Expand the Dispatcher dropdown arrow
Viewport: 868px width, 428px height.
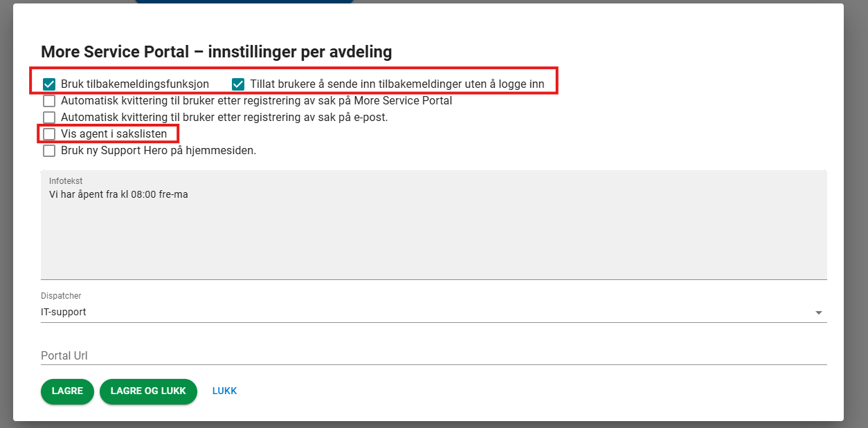819,313
